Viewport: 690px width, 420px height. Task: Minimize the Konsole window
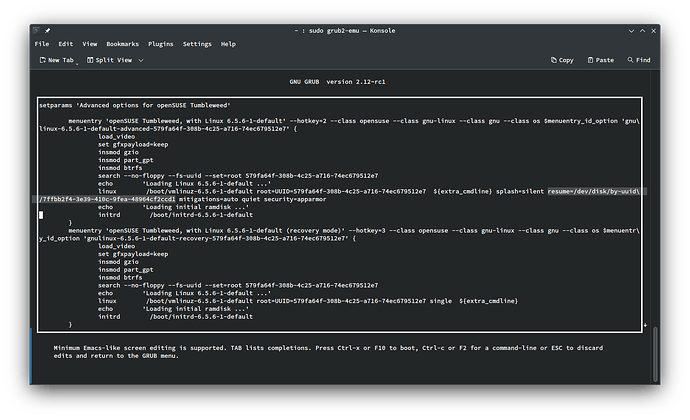click(631, 31)
